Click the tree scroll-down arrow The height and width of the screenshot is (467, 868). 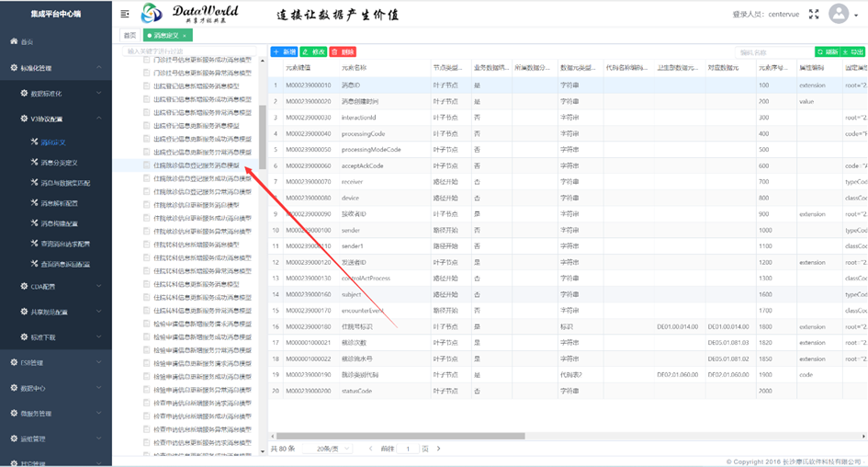pyautogui.click(x=263, y=451)
